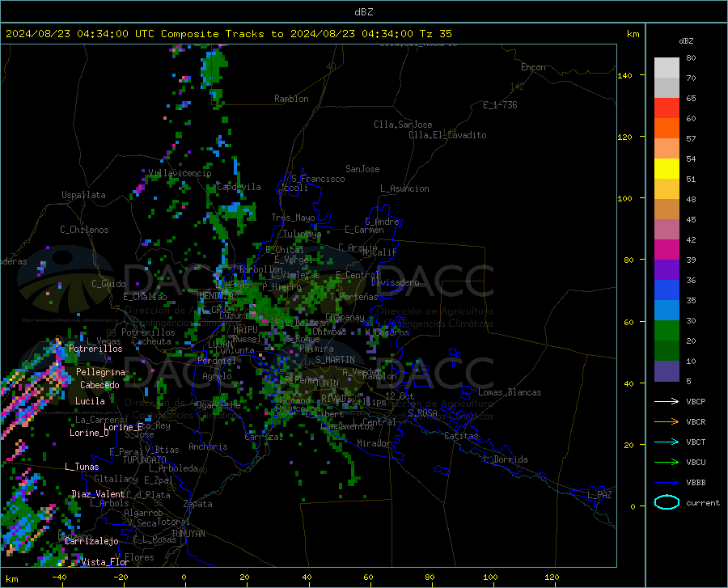
Task: Click the Divisadero map label
Action: (395, 282)
